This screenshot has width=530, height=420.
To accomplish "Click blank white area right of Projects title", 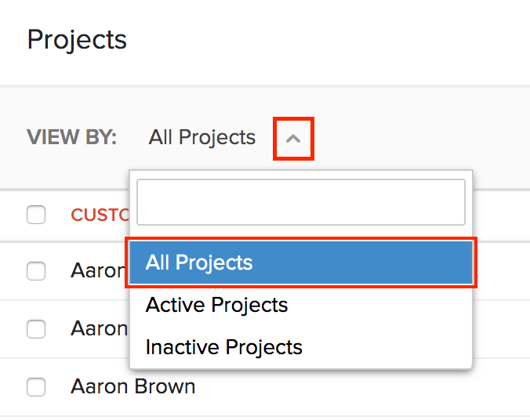I will click(329, 39).
